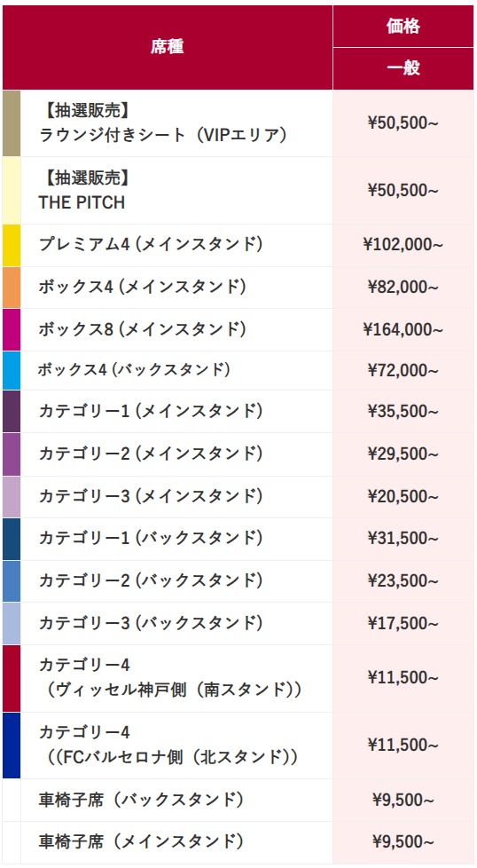Select the カテゴリー3 (バックスタンド) seat label

pyautogui.click(x=151, y=623)
